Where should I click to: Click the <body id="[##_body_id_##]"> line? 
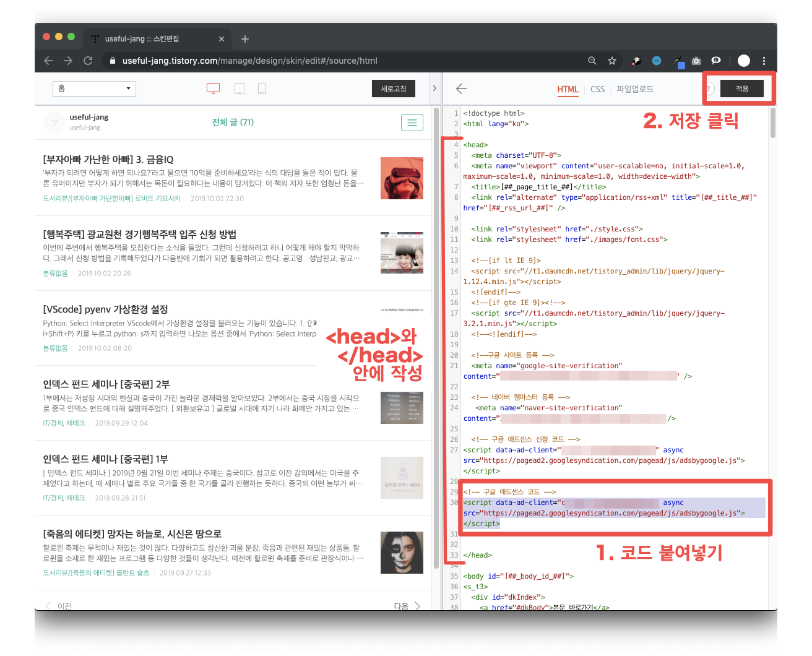519,576
